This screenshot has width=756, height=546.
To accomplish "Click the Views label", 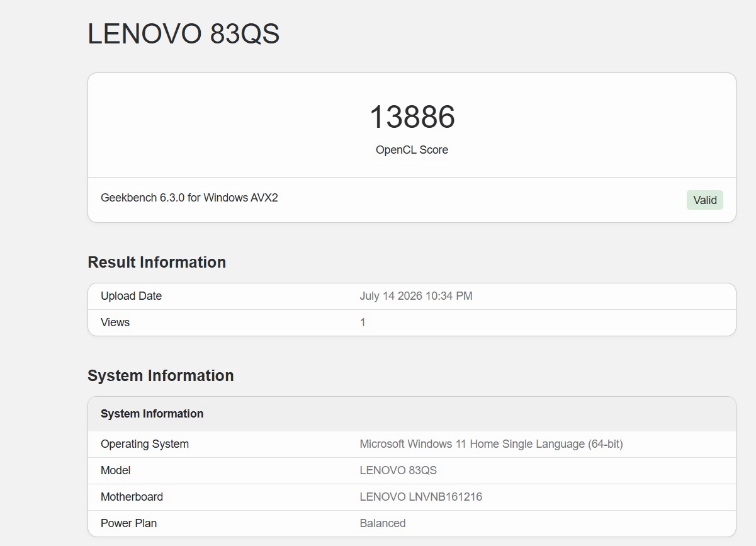I will coord(115,322).
